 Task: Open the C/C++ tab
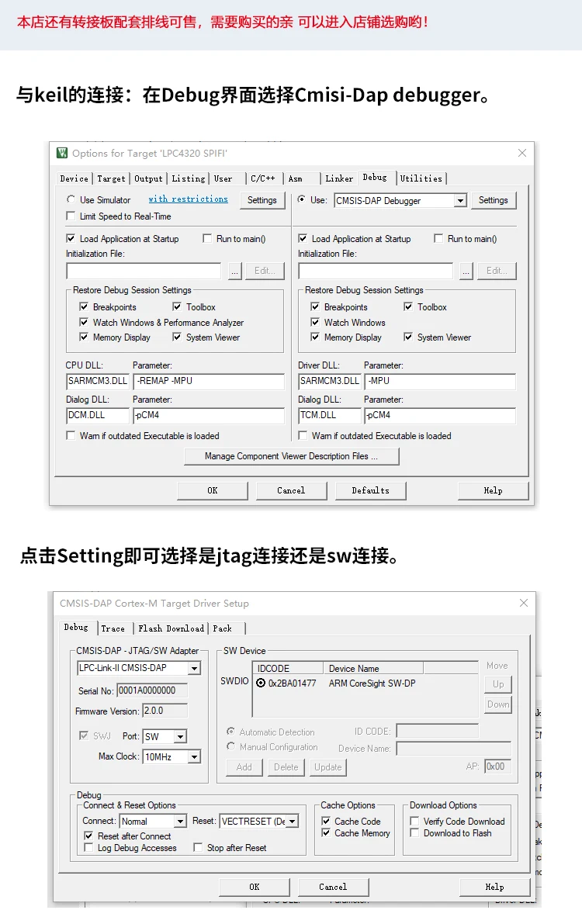point(263,178)
